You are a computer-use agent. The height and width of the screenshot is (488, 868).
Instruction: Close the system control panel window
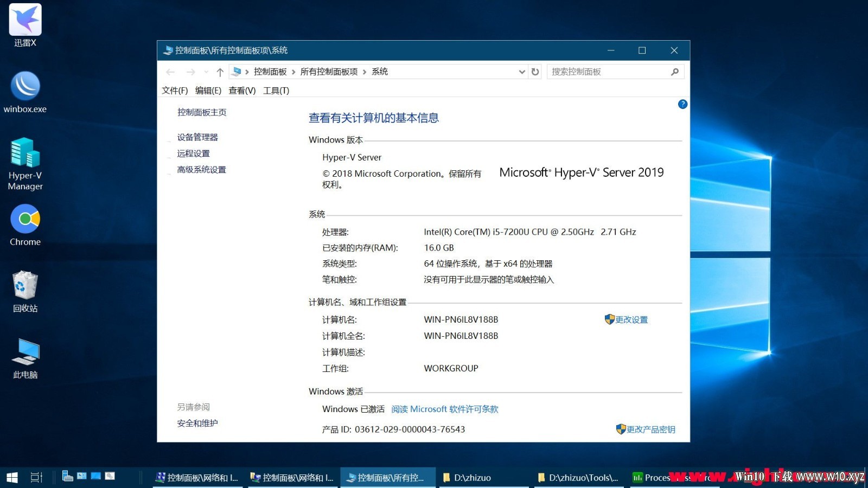[x=674, y=50]
